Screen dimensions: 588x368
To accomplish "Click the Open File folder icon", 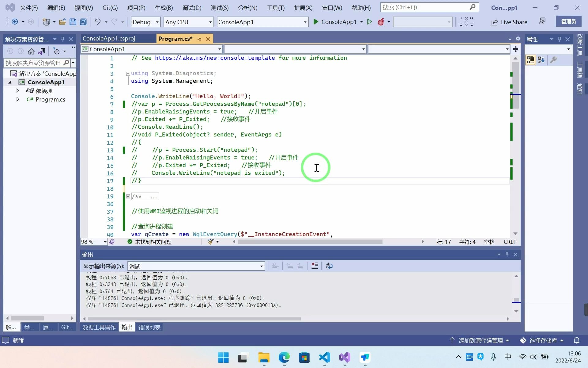I will coord(62,22).
